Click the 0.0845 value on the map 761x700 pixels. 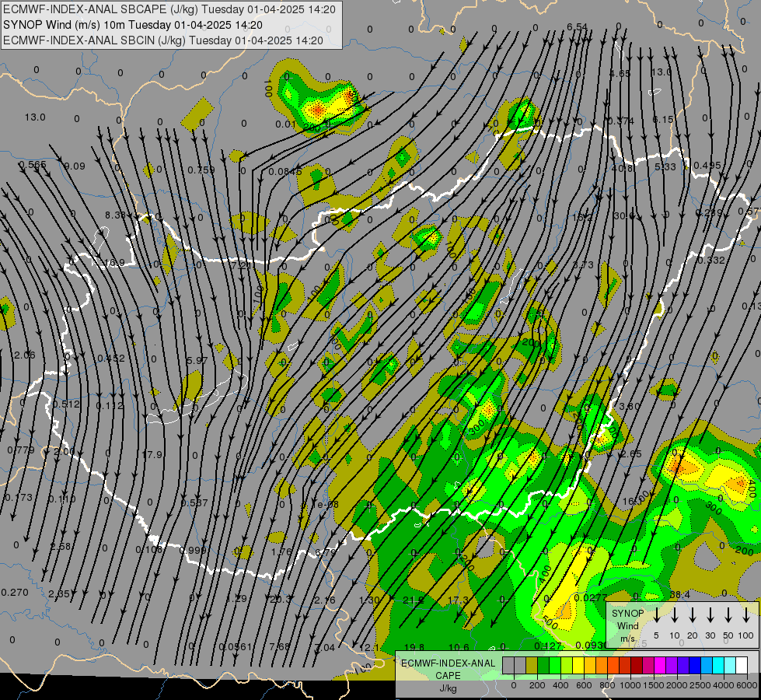(x=285, y=171)
